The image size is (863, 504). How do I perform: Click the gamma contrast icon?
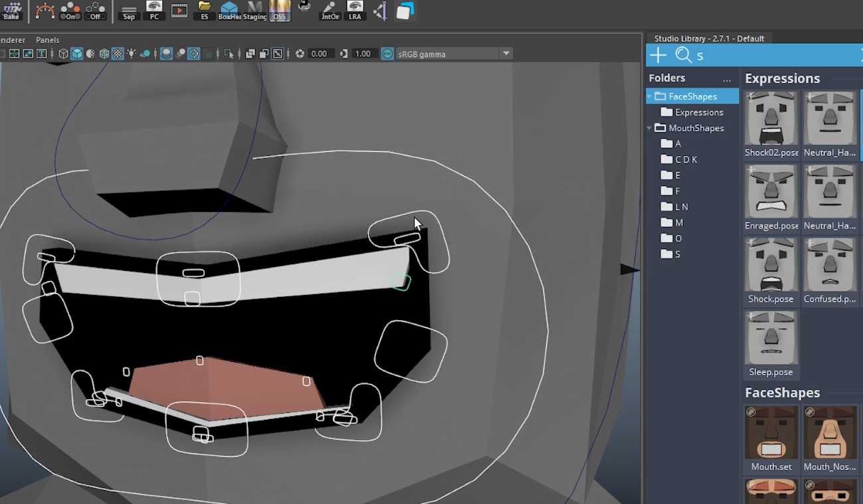343,54
